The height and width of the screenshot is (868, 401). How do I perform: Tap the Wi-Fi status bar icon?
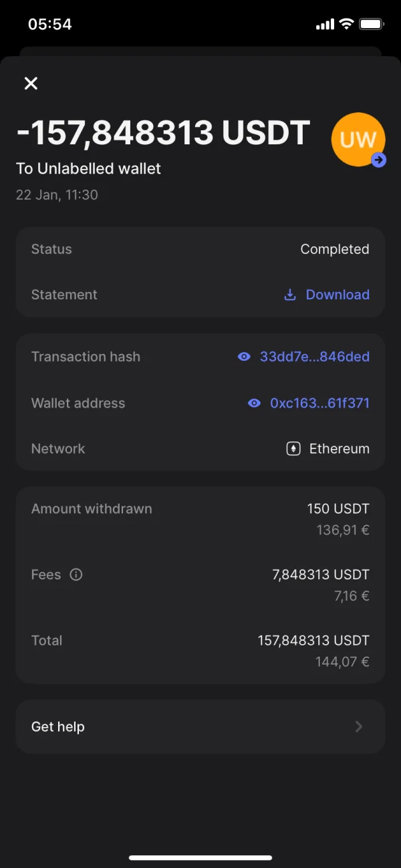346,24
